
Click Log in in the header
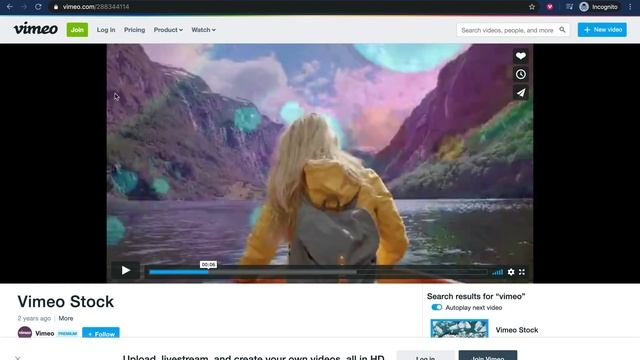click(x=106, y=30)
